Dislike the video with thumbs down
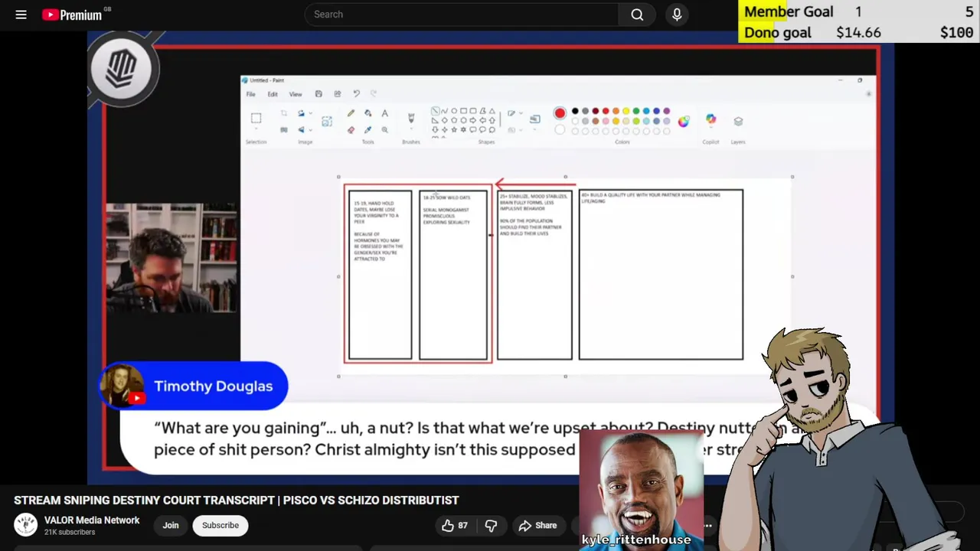The height and width of the screenshot is (551, 980). [x=491, y=525]
